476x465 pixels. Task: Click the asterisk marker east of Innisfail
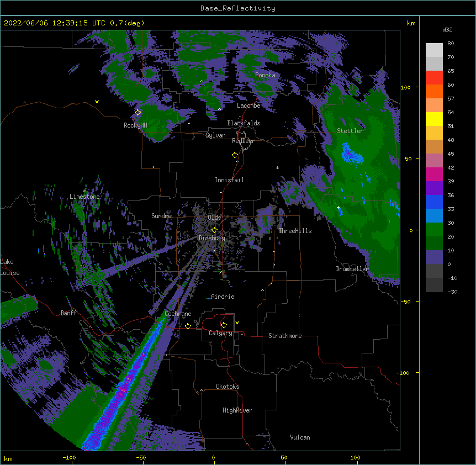[x=277, y=167]
